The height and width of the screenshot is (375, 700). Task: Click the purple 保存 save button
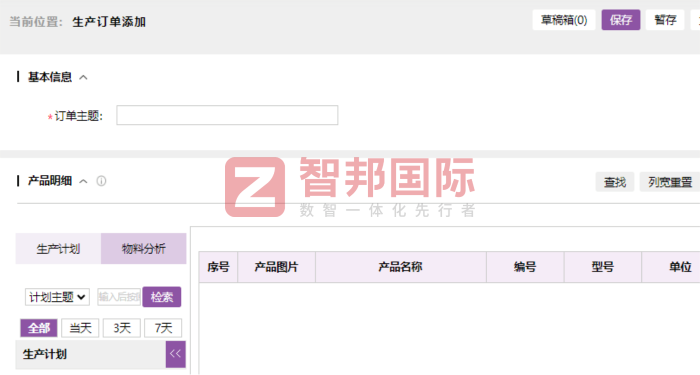[x=621, y=20]
